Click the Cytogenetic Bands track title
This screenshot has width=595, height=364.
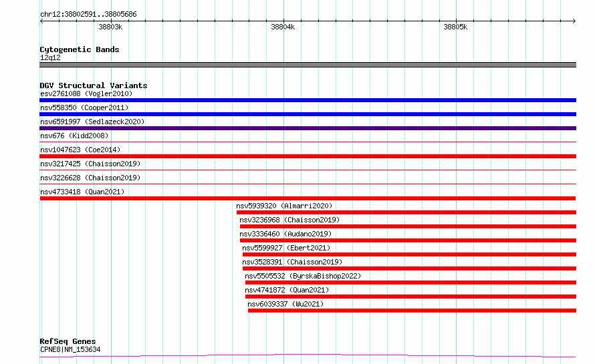pyautogui.click(x=80, y=49)
